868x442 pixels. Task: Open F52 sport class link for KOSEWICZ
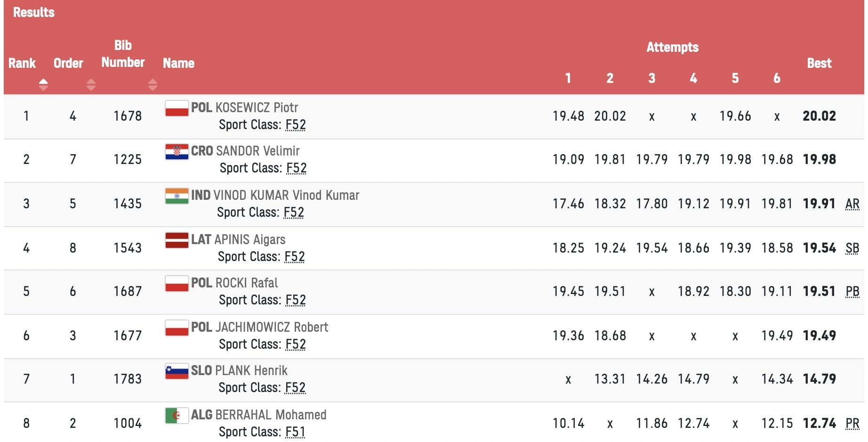click(x=296, y=125)
